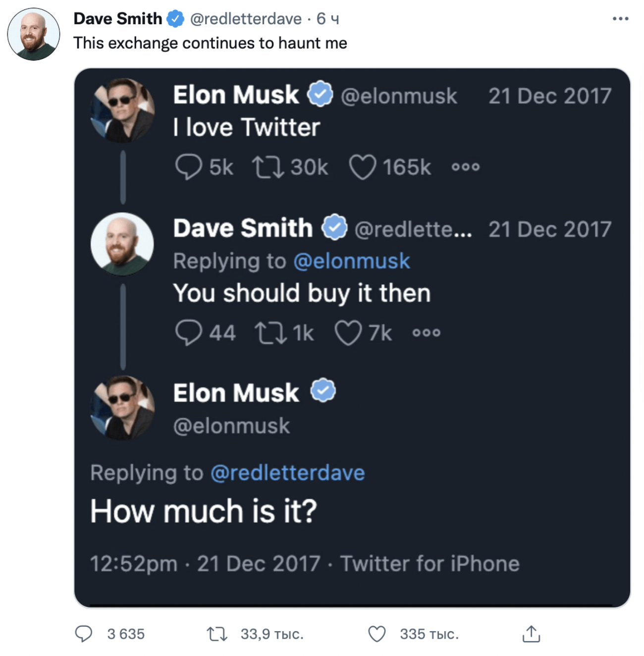Viewport: 644px width, 656px height.
Task: Open the three-dot more options menu
Action: (x=620, y=19)
